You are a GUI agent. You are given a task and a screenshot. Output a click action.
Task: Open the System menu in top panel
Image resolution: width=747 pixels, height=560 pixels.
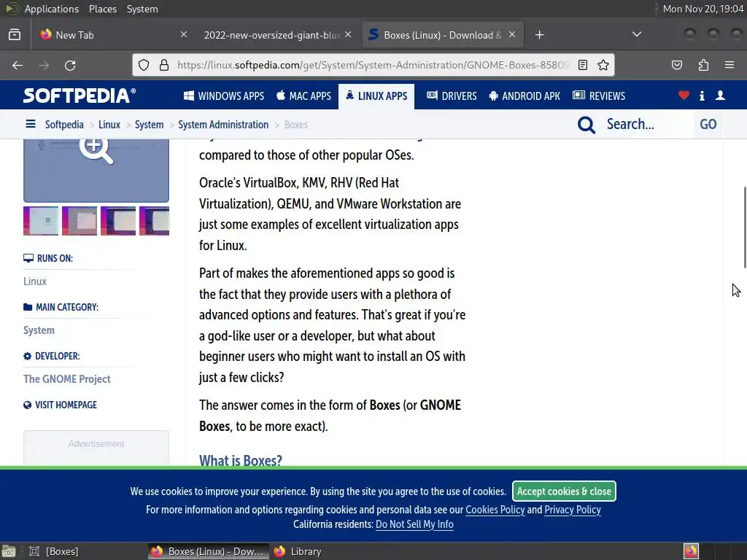[x=142, y=9]
